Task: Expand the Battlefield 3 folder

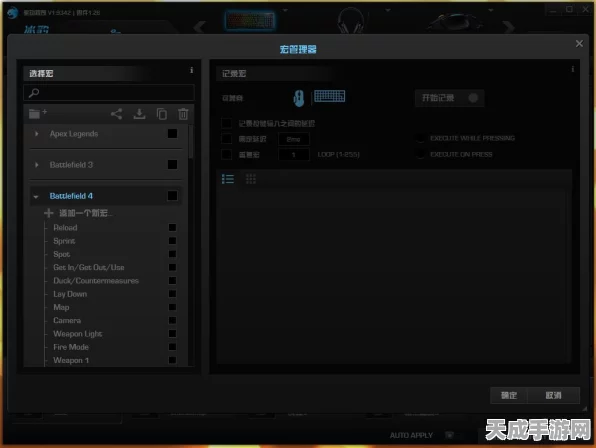Action: click(x=36, y=165)
